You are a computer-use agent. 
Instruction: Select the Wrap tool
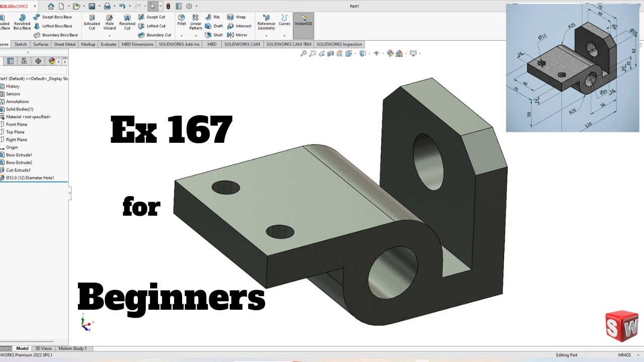pos(236,17)
